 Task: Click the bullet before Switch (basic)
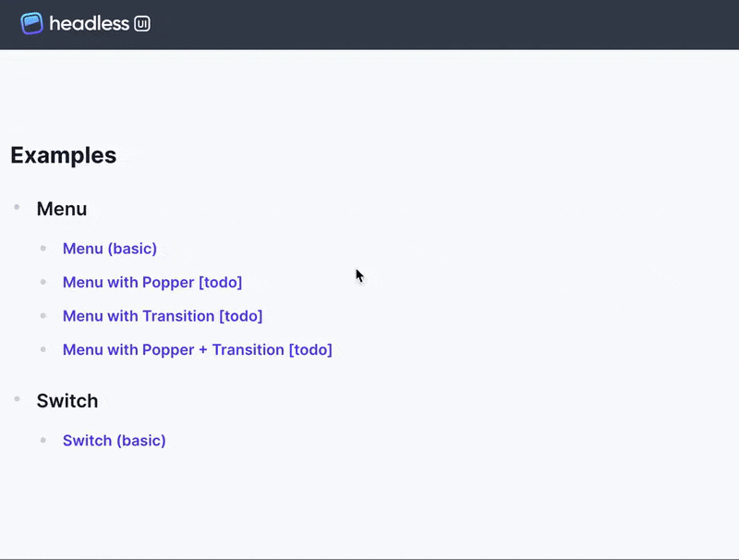[x=42, y=439]
